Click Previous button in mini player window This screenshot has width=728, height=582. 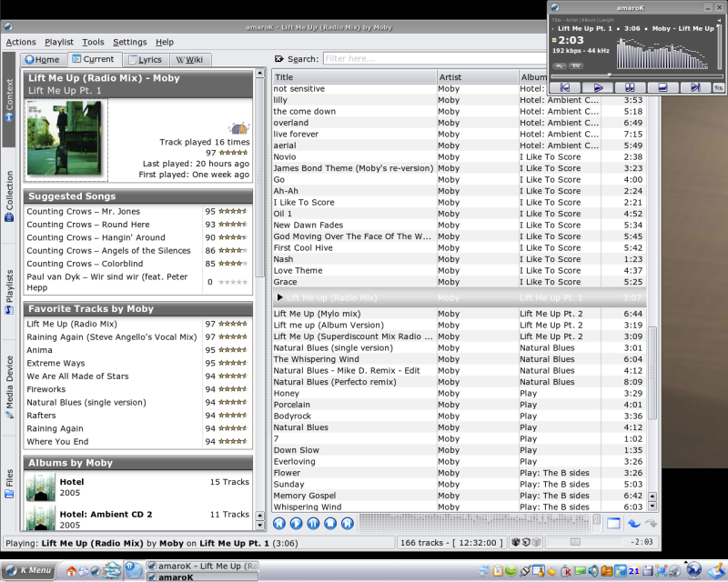[x=565, y=87]
